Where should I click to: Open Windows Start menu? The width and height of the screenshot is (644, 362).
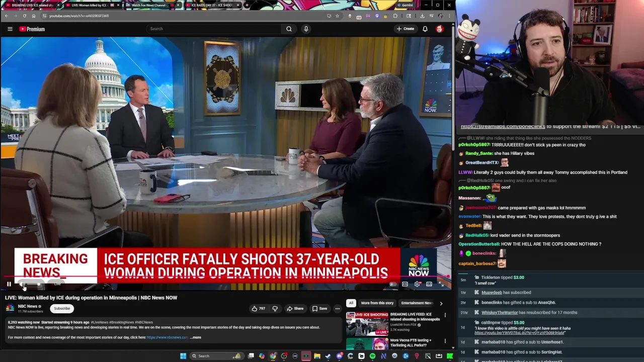183,356
